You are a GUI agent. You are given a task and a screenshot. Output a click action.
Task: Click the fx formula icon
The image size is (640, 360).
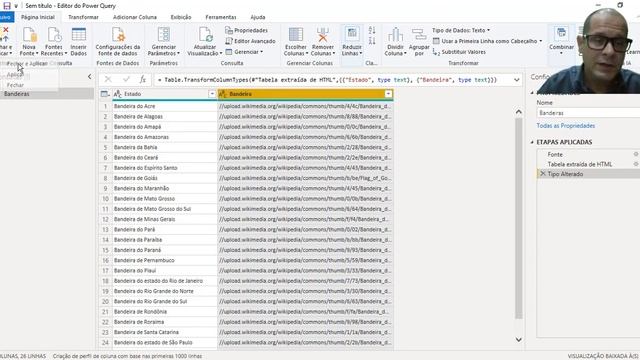coord(142,80)
